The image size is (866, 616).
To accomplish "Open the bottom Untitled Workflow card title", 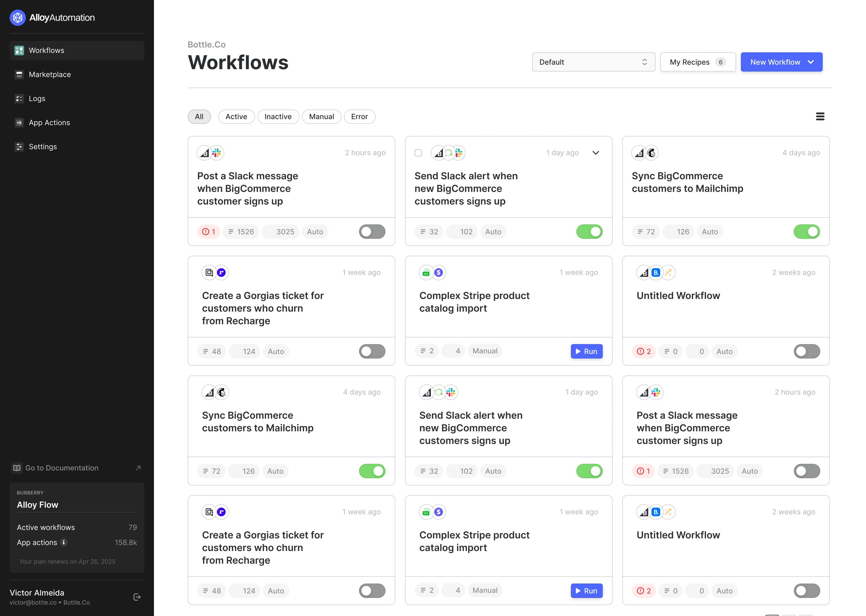I will [x=678, y=535].
